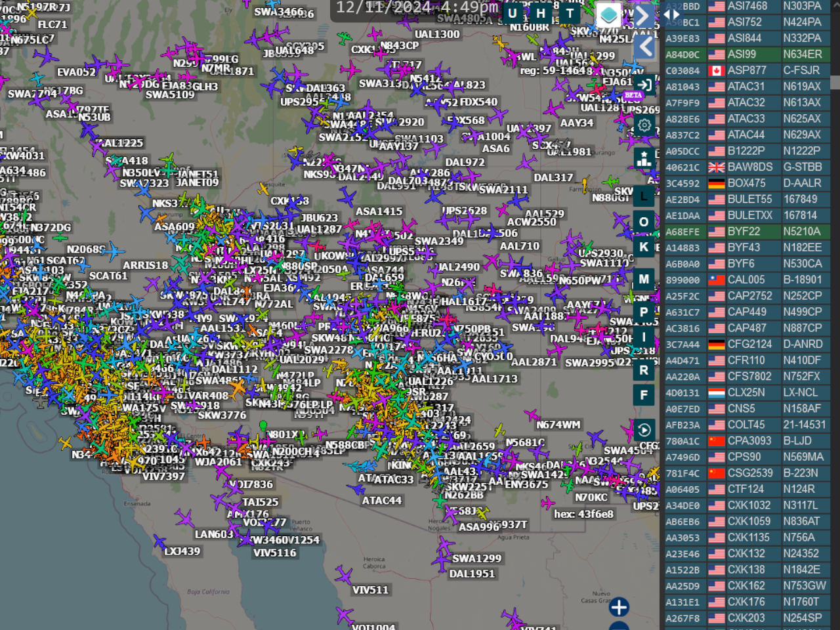The image size is (840, 630).
Task: Toggle the P persistence button
Action: (644, 312)
